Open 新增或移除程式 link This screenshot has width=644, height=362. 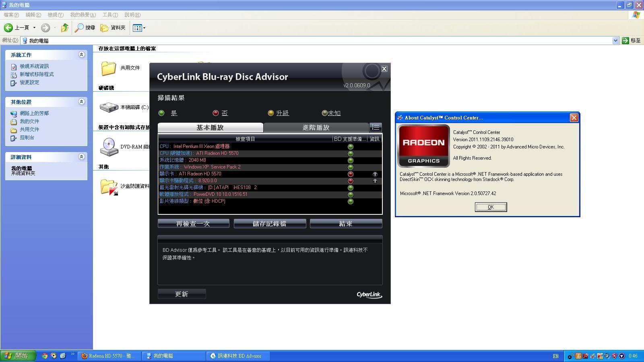[x=37, y=74]
